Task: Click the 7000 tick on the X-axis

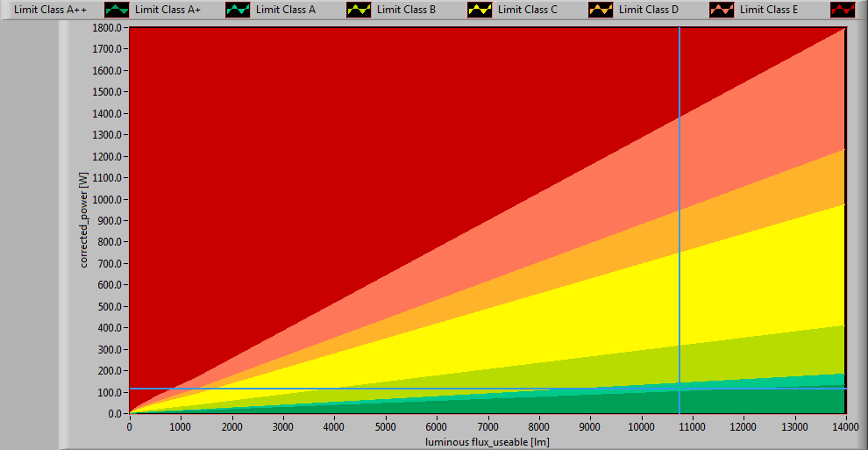Action: coord(487,426)
